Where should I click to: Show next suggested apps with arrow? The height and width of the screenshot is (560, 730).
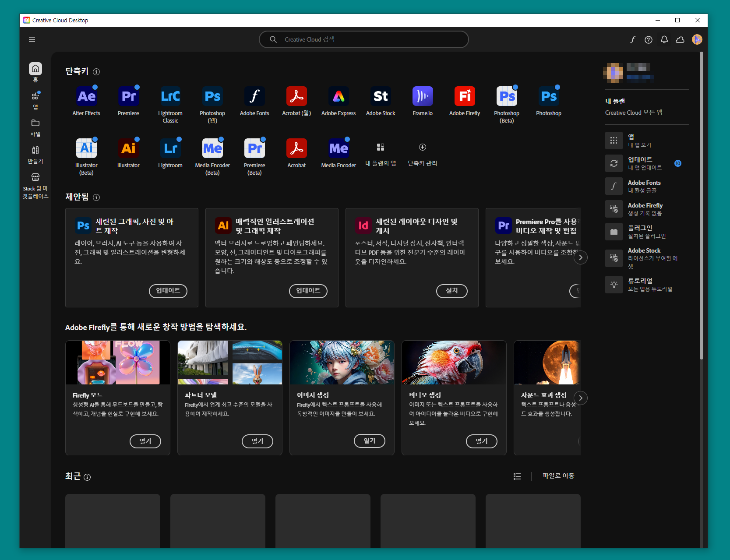(581, 257)
